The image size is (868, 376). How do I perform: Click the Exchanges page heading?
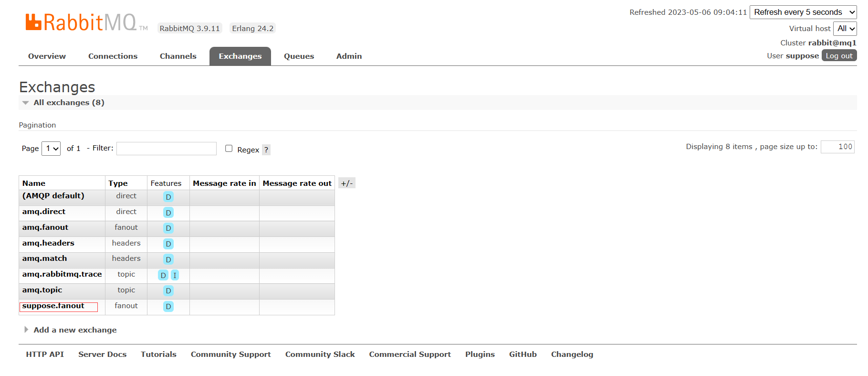tap(57, 87)
